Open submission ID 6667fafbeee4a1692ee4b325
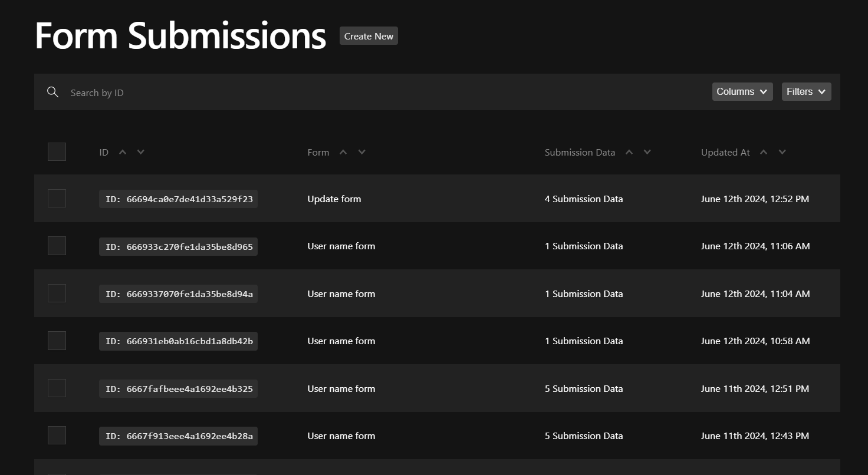868x475 pixels. (179, 389)
